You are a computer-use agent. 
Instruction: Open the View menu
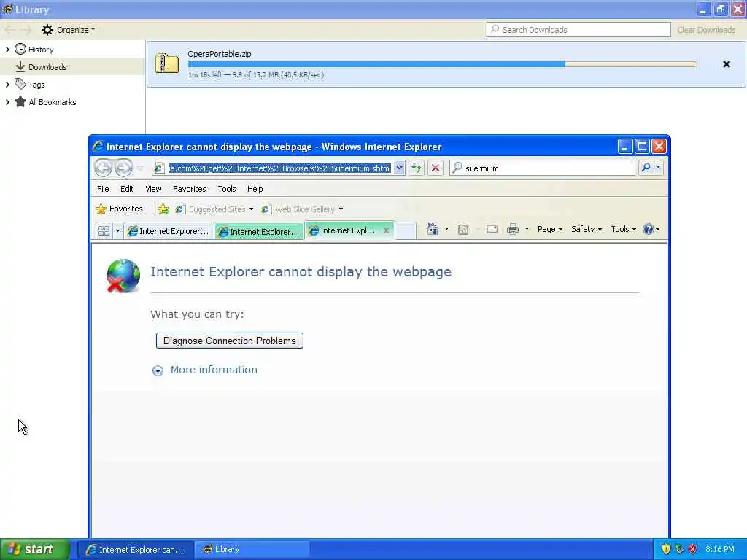pyautogui.click(x=153, y=189)
